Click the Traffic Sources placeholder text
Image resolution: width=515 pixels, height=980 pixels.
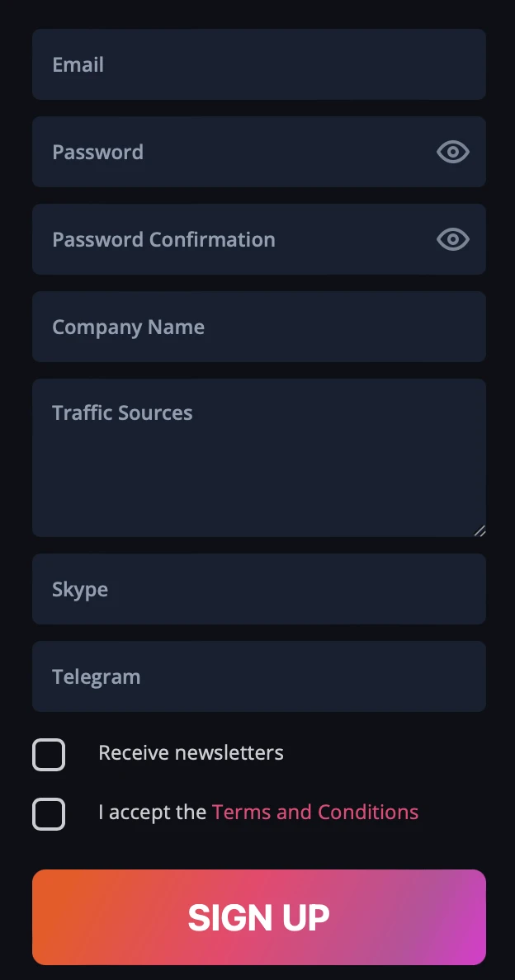coord(122,412)
